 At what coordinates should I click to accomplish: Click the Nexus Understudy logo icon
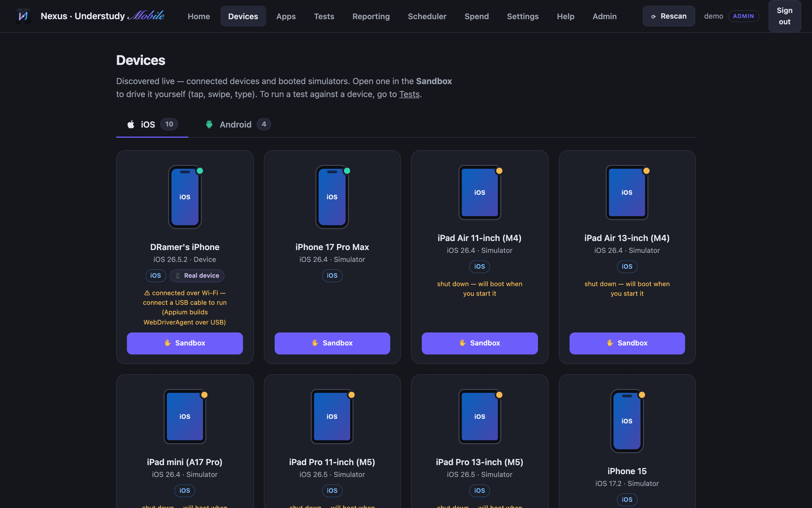tap(23, 16)
